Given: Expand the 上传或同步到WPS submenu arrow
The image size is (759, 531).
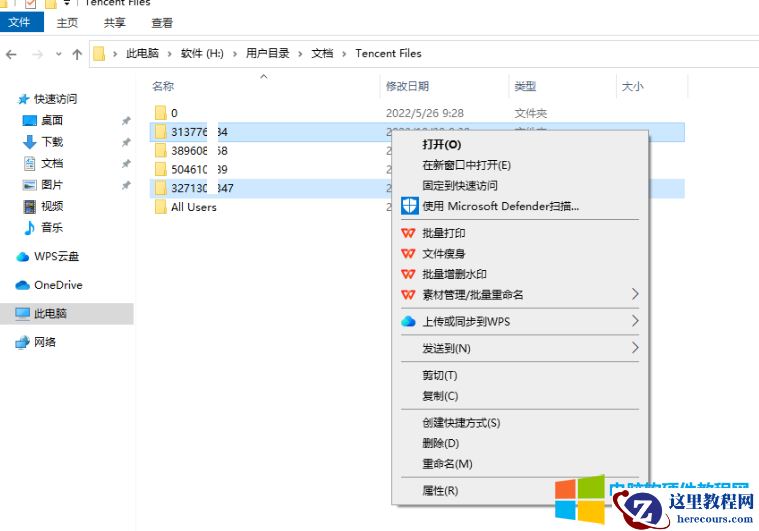Looking at the screenshot, I should click(x=635, y=320).
